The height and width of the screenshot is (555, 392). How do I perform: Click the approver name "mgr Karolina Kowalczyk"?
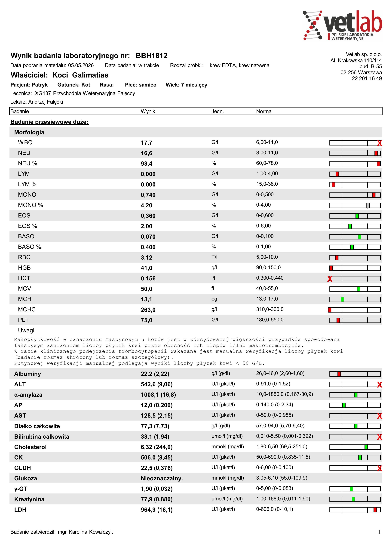[86, 532]
